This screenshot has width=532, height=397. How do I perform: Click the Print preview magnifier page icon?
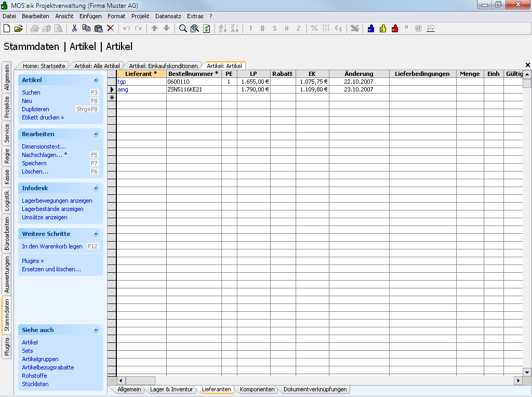pyautogui.click(x=59, y=29)
